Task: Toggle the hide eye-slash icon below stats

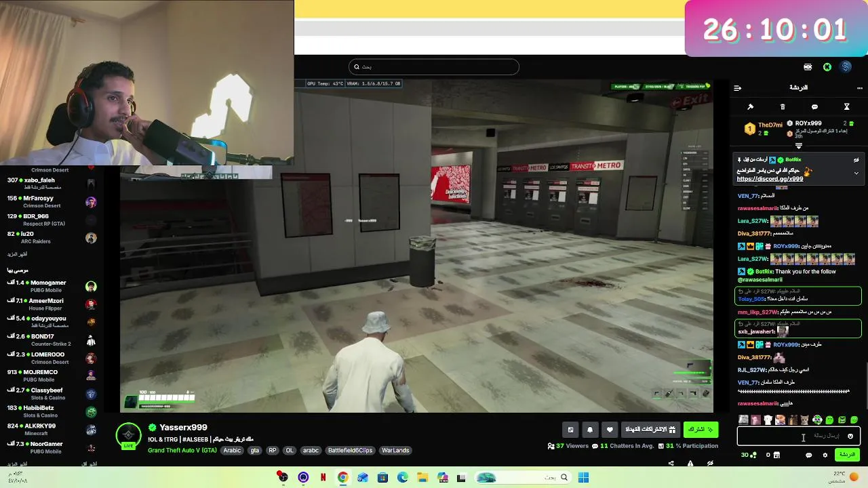Action: coord(710,464)
